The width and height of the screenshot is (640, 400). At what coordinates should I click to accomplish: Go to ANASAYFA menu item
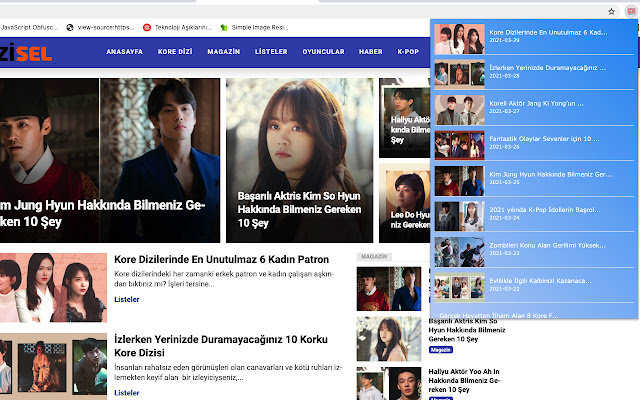tap(124, 52)
